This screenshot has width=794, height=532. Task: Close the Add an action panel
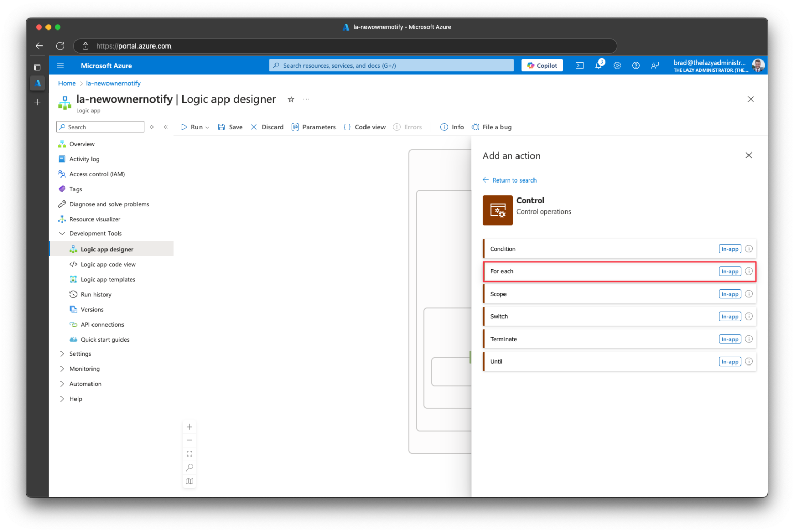(749, 155)
